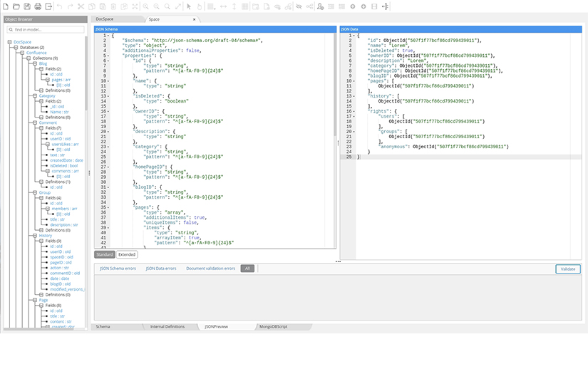Click the JSON Schema editor vertical scrollbar

tap(335, 84)
